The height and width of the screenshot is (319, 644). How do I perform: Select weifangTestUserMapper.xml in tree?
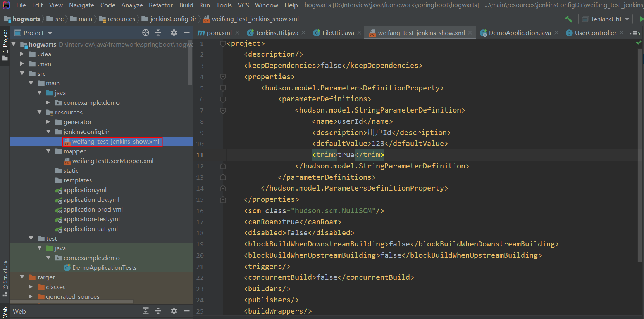click(x=113, y=161)
